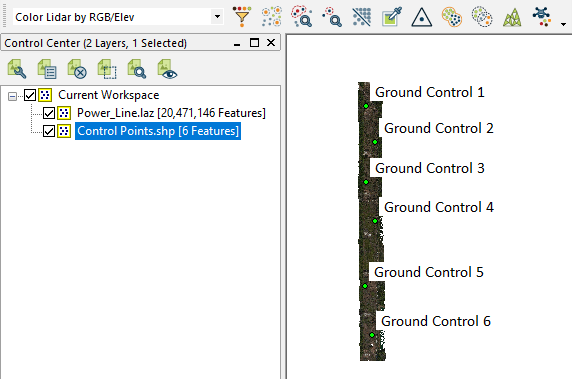Click the Ground Control 4 green point

click(375, 221)
